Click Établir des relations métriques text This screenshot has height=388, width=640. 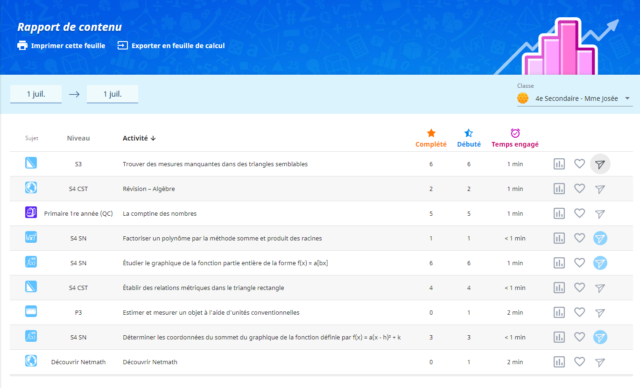(203, 288)
